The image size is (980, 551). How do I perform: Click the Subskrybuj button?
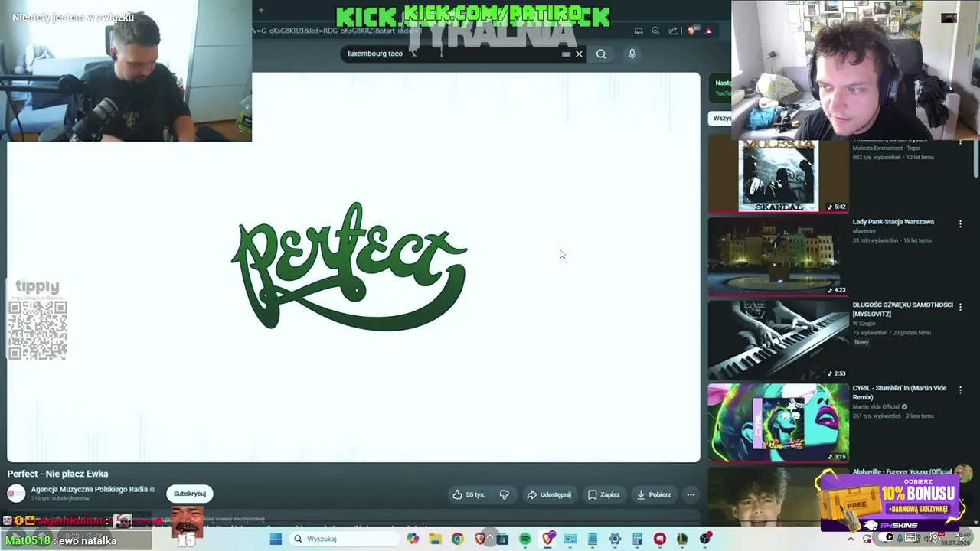click(x=190, y=494)
